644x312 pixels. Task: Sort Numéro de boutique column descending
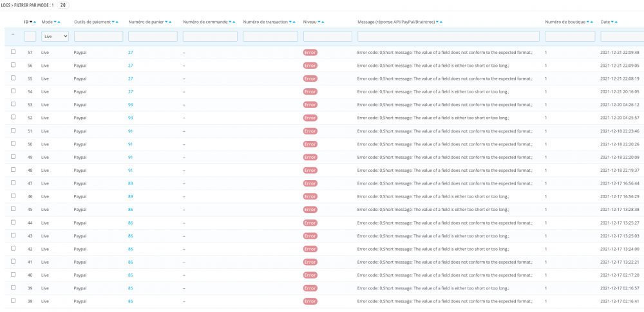(x=589, y=22)
